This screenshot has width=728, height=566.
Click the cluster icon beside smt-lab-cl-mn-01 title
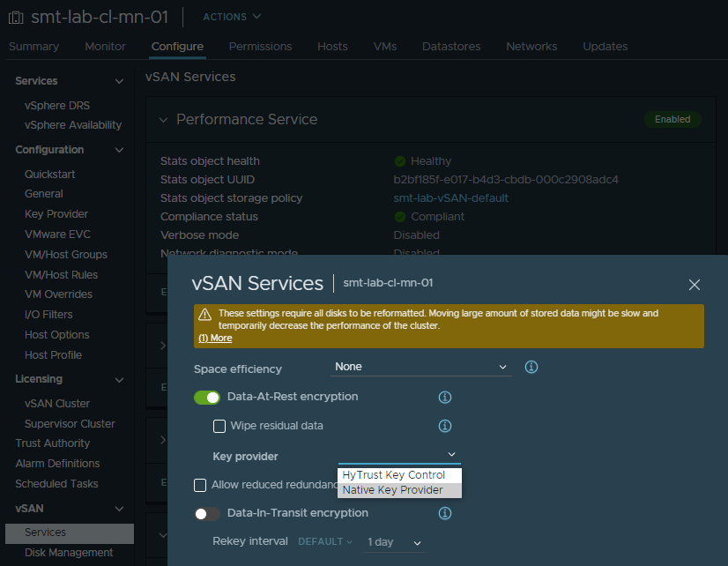(x=16, y=17)
